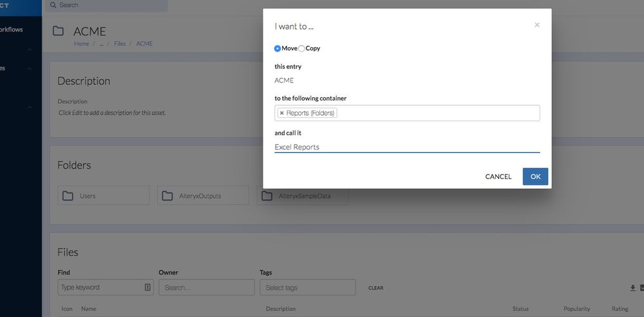This screenshot has width=644, height=317.
Task: Open Files in the breadcrumb
Action: click(120, 44)
